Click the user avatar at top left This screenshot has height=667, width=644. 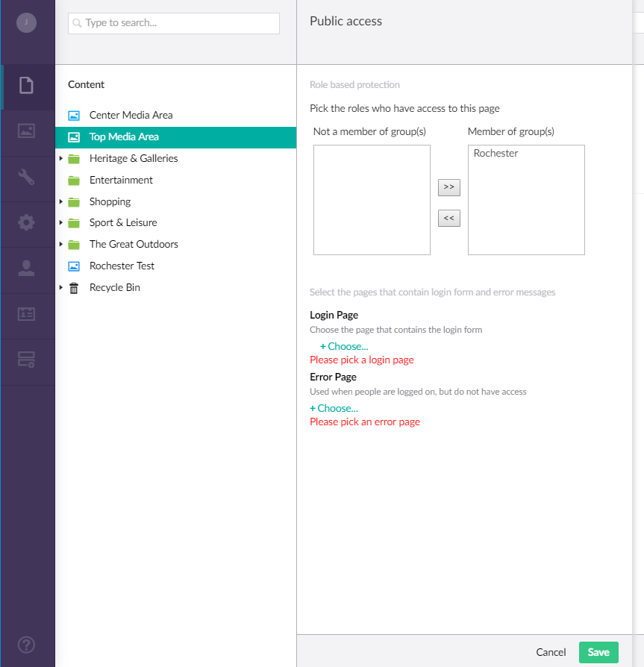pos(28,22)
